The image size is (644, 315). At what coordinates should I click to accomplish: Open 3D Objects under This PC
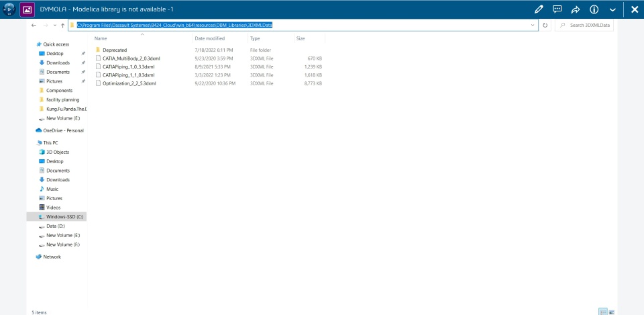[x=58, y=152]
